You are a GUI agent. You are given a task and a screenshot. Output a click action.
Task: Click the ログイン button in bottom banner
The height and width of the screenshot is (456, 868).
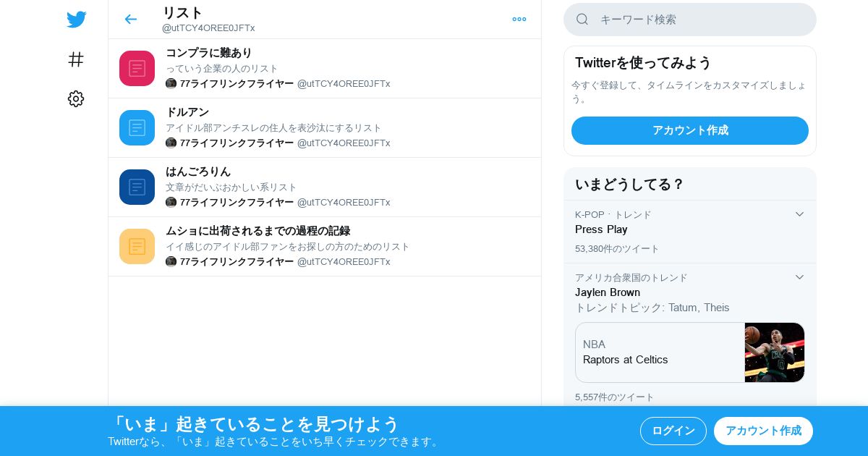[673, 431]
